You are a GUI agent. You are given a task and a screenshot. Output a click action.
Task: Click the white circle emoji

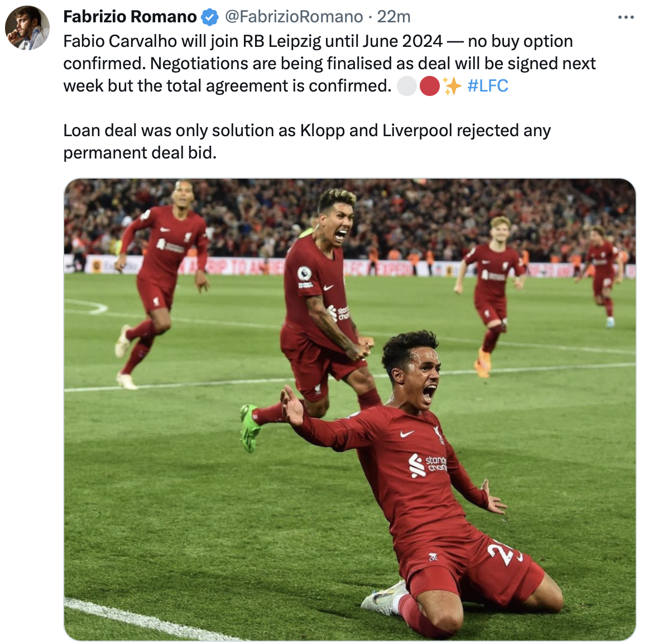(x=407, y=86)
